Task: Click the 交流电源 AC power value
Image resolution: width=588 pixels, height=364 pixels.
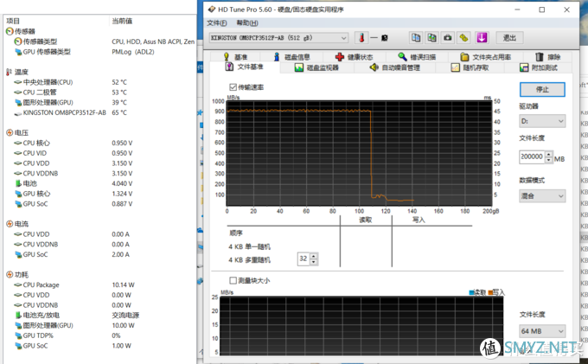Action: [125, 316]
